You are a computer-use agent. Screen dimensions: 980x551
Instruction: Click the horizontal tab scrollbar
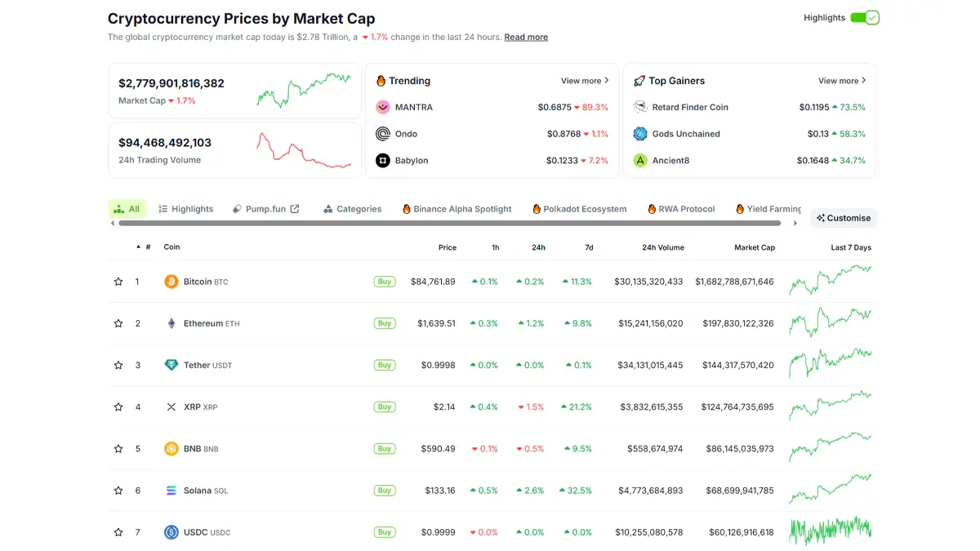[x=449, y=223]
